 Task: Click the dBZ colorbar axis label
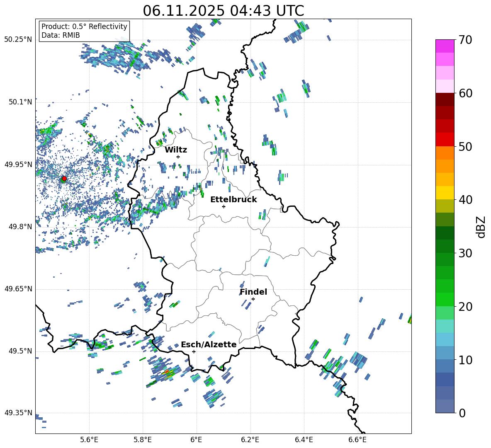click(481, 227)
